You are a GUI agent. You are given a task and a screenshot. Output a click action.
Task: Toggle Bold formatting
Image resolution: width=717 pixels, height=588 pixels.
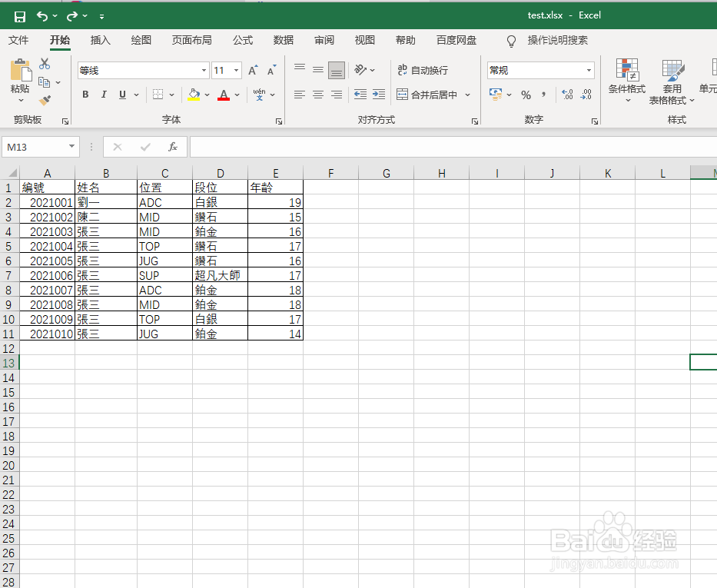[85, 95]
